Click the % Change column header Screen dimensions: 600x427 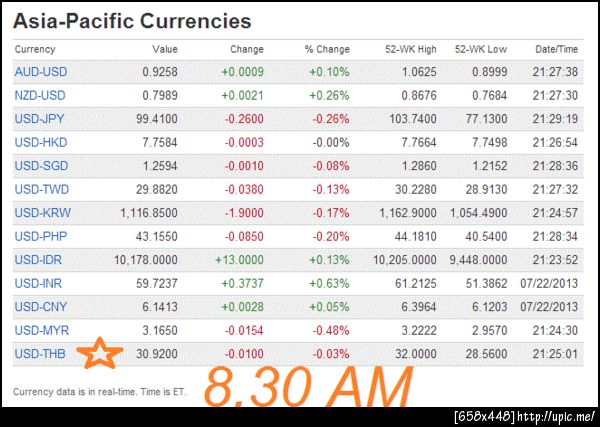327,49
